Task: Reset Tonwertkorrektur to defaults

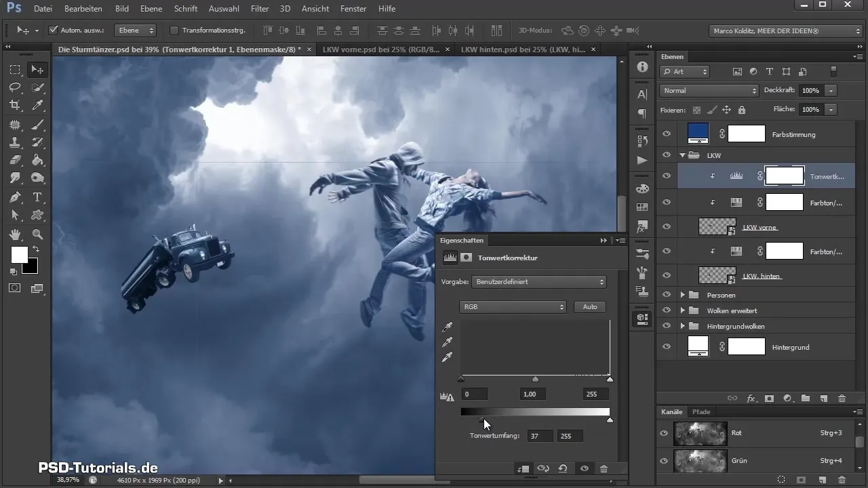Action: [x=563, y=468]
